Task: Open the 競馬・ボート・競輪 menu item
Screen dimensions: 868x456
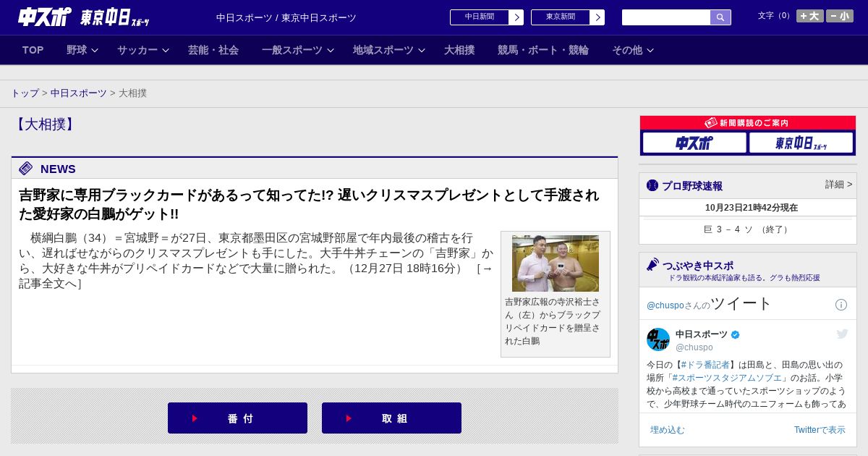Action: 543,50
